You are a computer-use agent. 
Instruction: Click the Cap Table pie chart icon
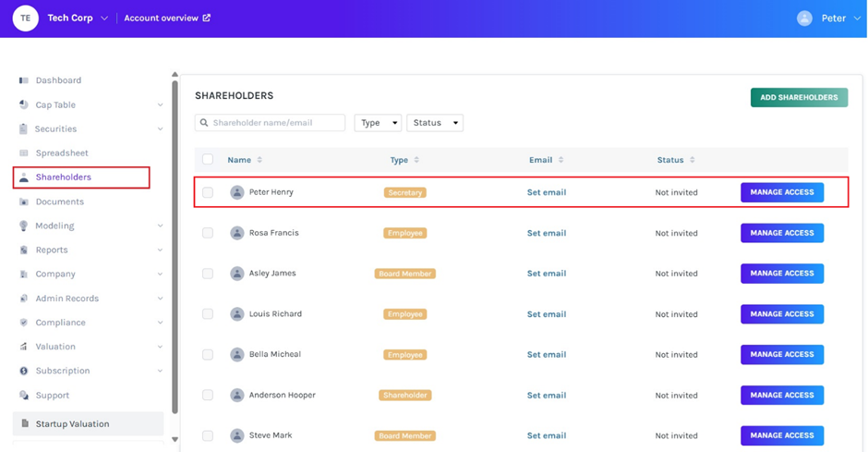[x=24, y=104]
